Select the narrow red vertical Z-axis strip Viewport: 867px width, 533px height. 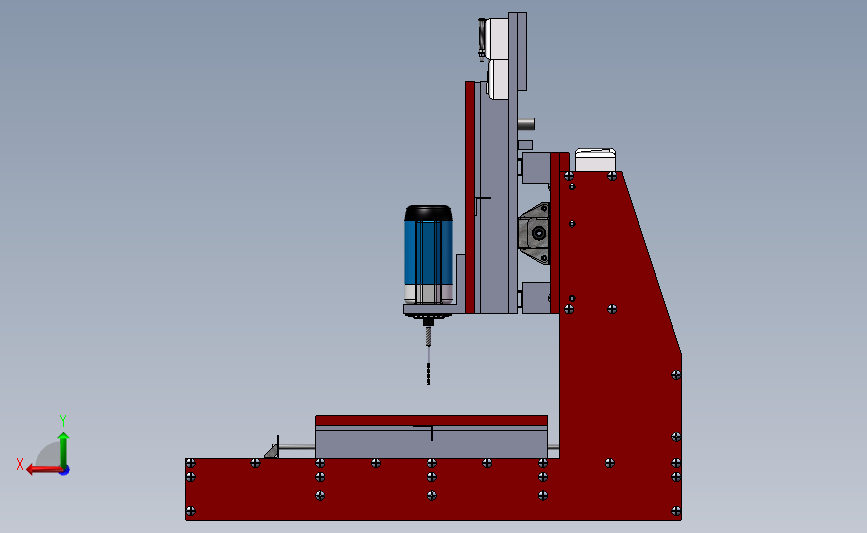[x=470, y=197]
